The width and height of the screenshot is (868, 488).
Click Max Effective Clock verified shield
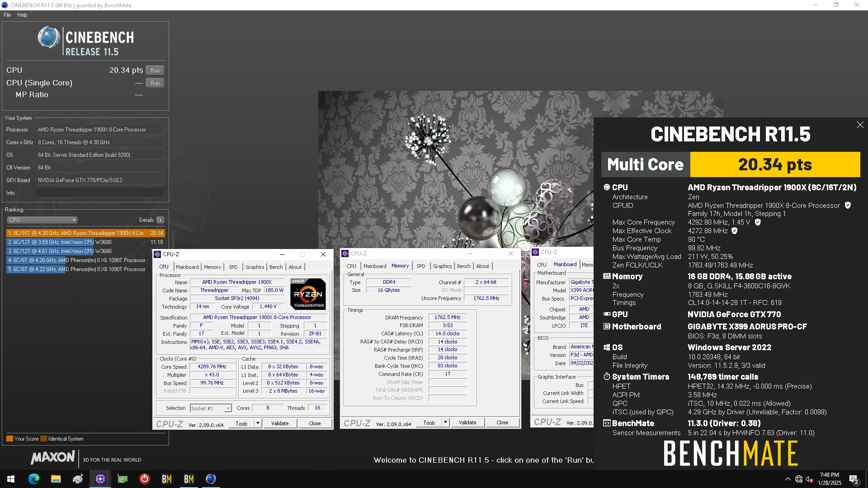735,231
